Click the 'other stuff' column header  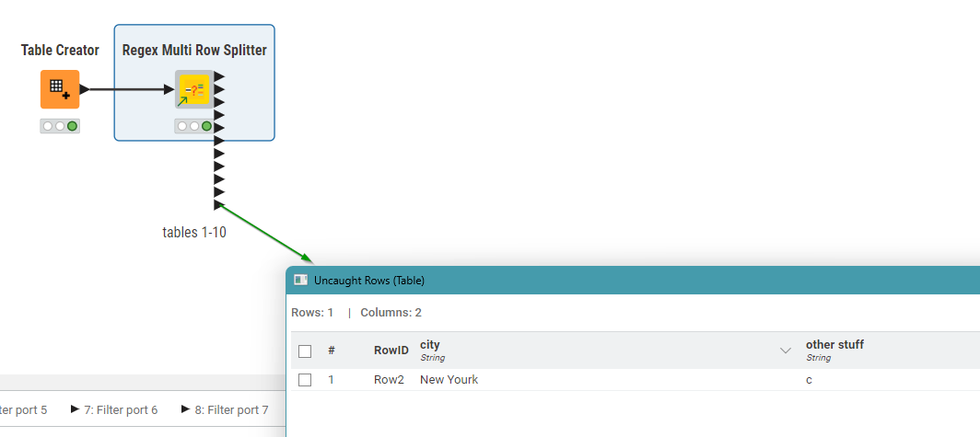point(834,345)
